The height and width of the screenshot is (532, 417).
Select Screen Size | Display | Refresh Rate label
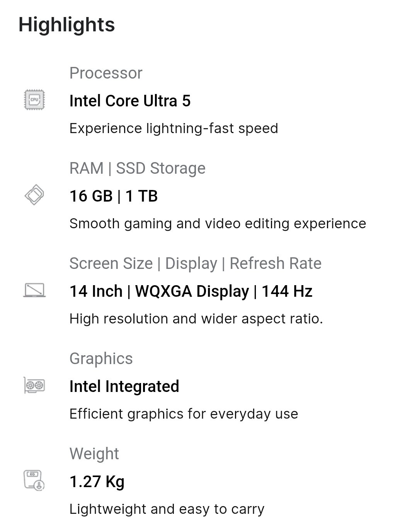[x=196, y=264]
